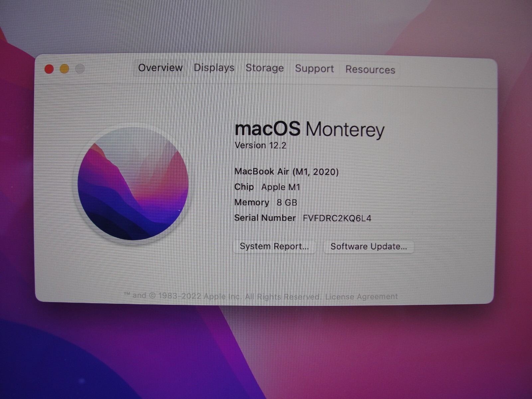This screenshot has height=399, width=532.
Task: Click the MacBook Air (M1, 2020) text
Action: coord(286,172)
